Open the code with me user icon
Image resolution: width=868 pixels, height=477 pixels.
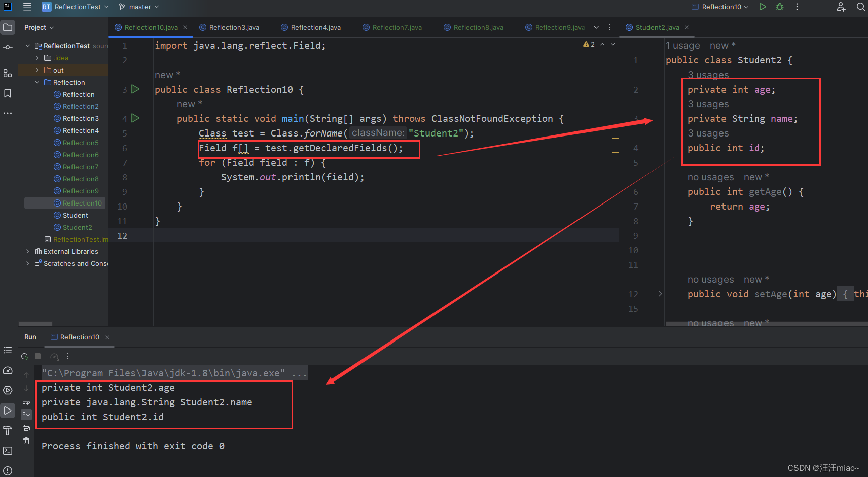coord(841,7)
